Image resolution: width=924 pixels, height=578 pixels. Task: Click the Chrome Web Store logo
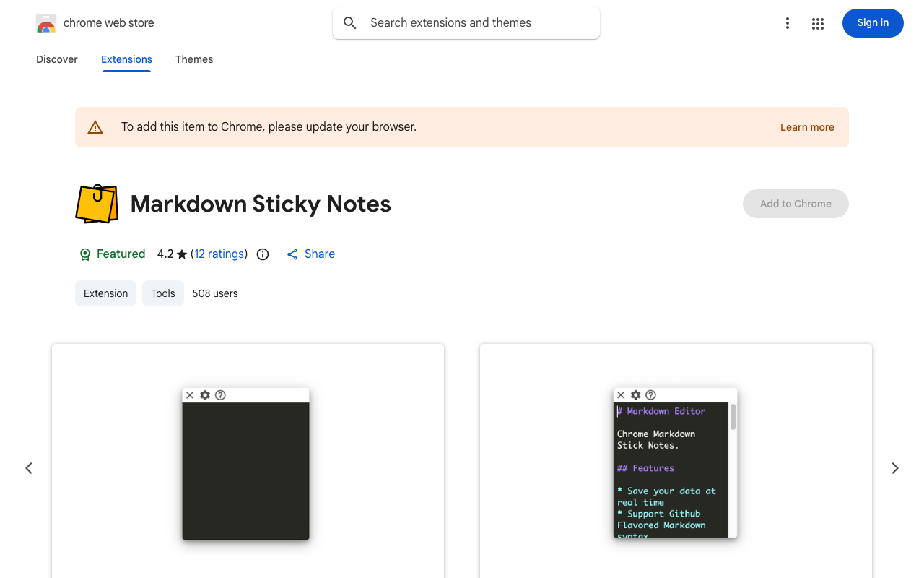46,23
